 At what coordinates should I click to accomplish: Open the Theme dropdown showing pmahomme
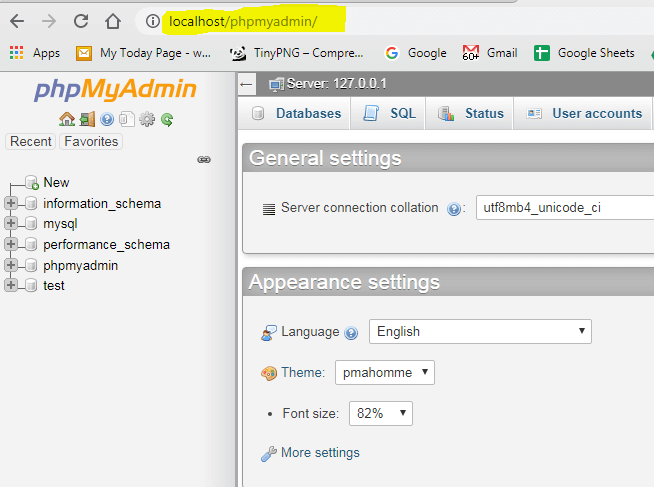coord(385,372)
